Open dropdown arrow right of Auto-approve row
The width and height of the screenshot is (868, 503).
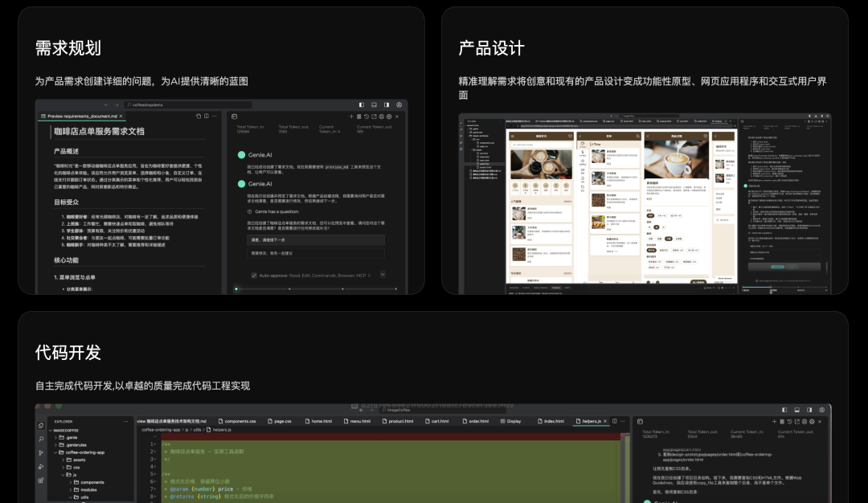tap(383, 274)
